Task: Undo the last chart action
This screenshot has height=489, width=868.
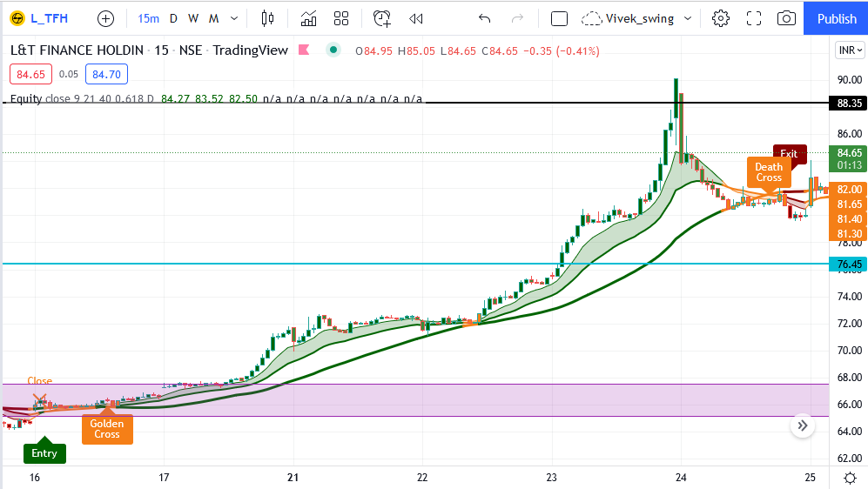Action: pos(484,19)
